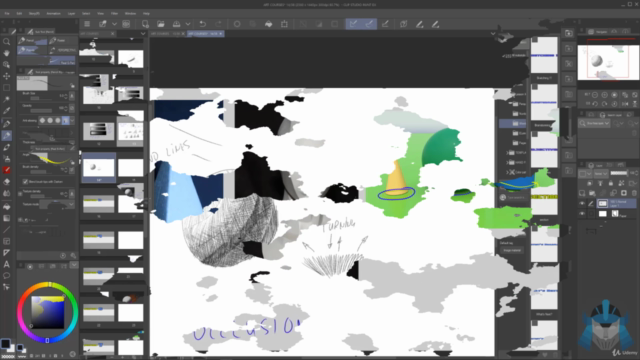The height and width of the screenshot is (360, 640).
Task: Hide the Paper layer with its eye icon
Action: [582, 213]
